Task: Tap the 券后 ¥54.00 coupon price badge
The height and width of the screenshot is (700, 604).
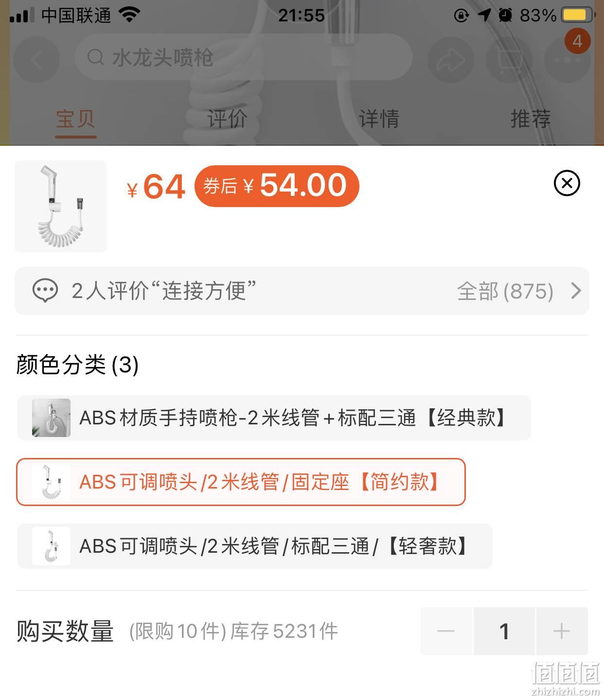Action: pyautogui.click(x=277, y=186)
